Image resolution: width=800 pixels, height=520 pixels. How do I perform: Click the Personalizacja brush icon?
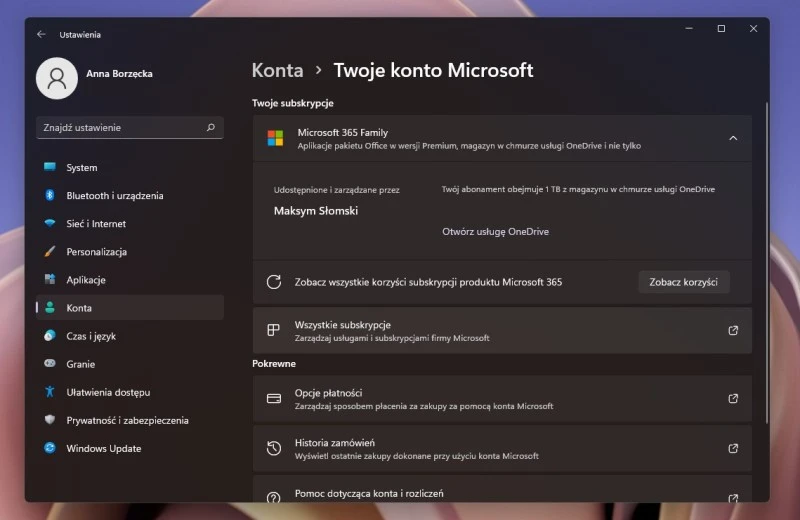coord(49,251)
